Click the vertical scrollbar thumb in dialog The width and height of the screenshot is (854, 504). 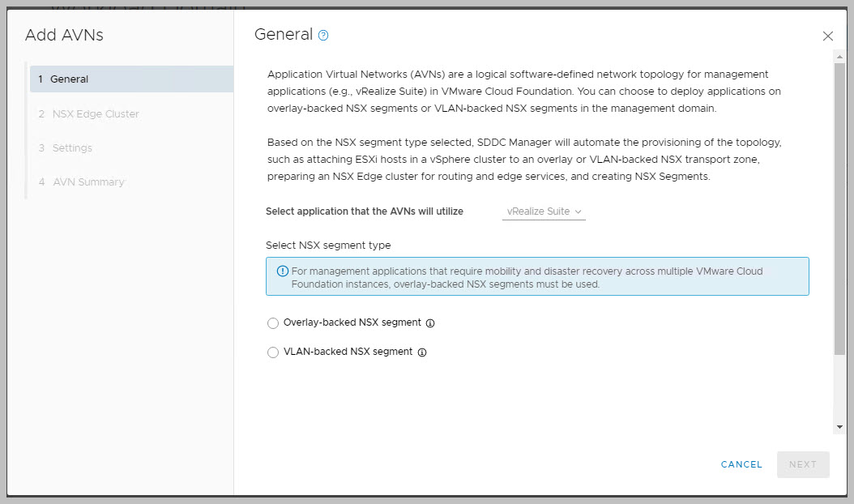[839, 203]
